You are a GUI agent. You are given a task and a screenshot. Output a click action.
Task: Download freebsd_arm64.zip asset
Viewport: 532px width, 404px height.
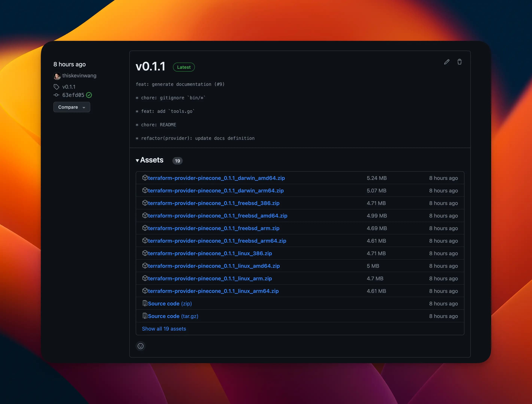(x=217, y=241)
